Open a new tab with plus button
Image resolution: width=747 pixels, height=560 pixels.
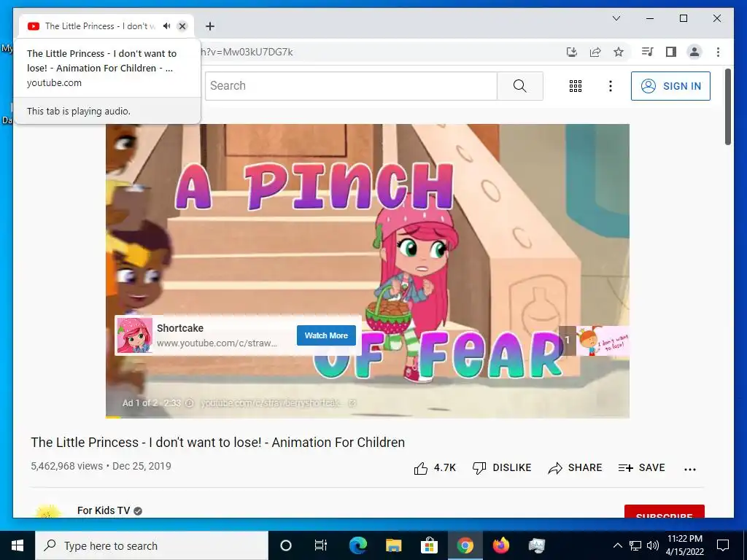click(209, 26)
